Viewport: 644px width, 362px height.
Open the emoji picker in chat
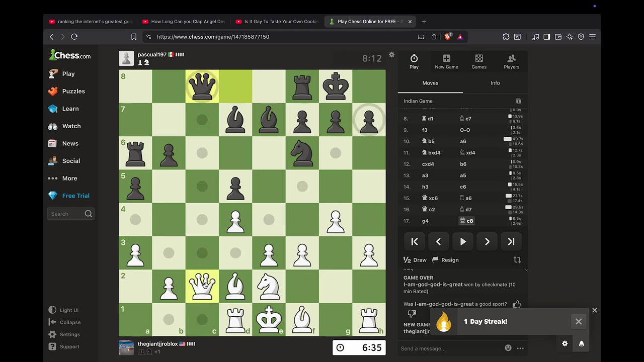(508, 348)
